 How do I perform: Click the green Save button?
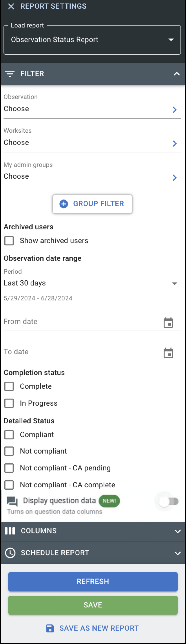[x=93, y=605]
